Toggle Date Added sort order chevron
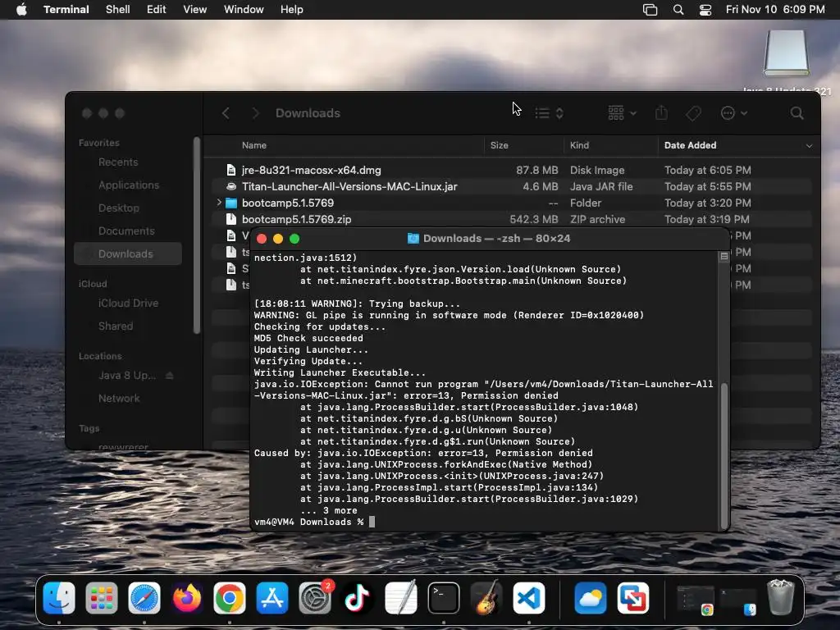Image resolution: width=840 pixels, height=630 pixels. [x=809, y=146]
